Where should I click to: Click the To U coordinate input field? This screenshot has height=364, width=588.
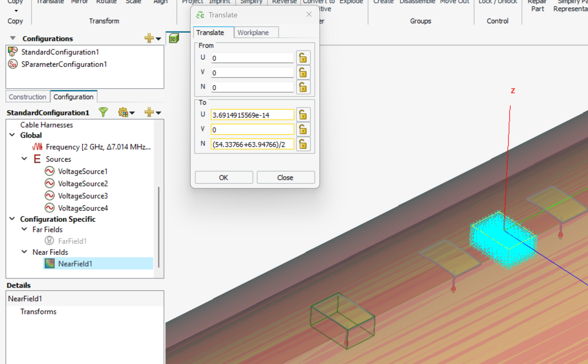(252, 115)
